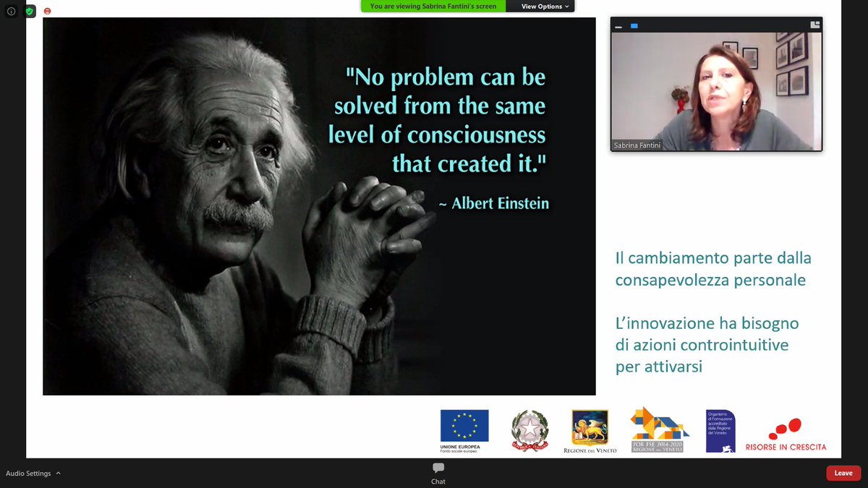Viewport: 868px width, 488px height.
Task: Click the '~ Albert Einstein' attribution text
Action: click(494, 204)
